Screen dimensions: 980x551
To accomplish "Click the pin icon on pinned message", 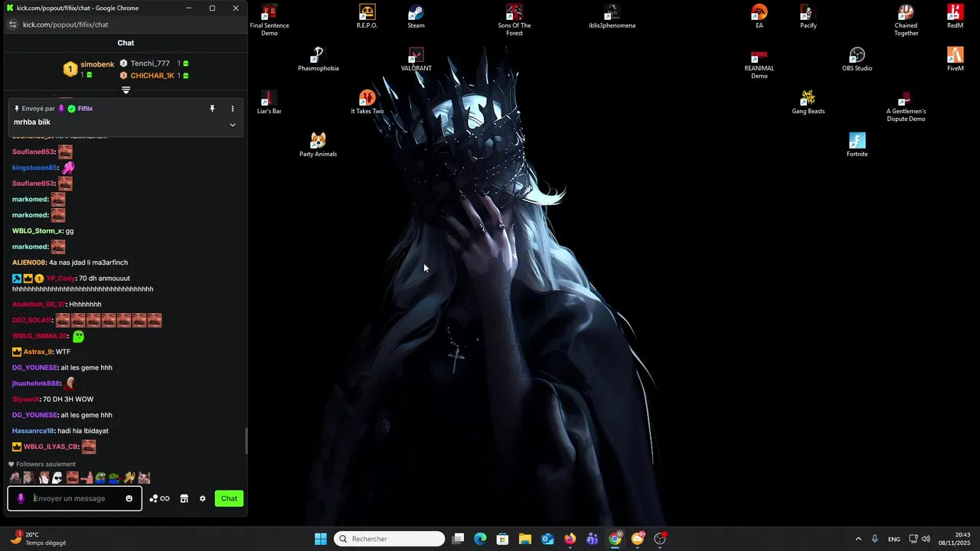I will (212, 109).
